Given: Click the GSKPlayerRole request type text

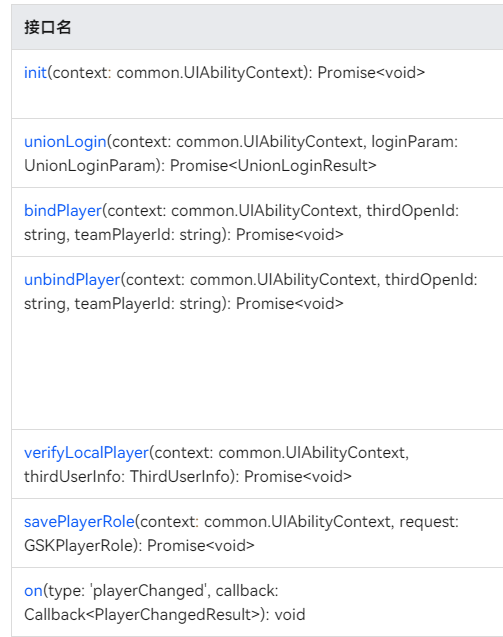Looking at the screenshot, I should [78, 546].
